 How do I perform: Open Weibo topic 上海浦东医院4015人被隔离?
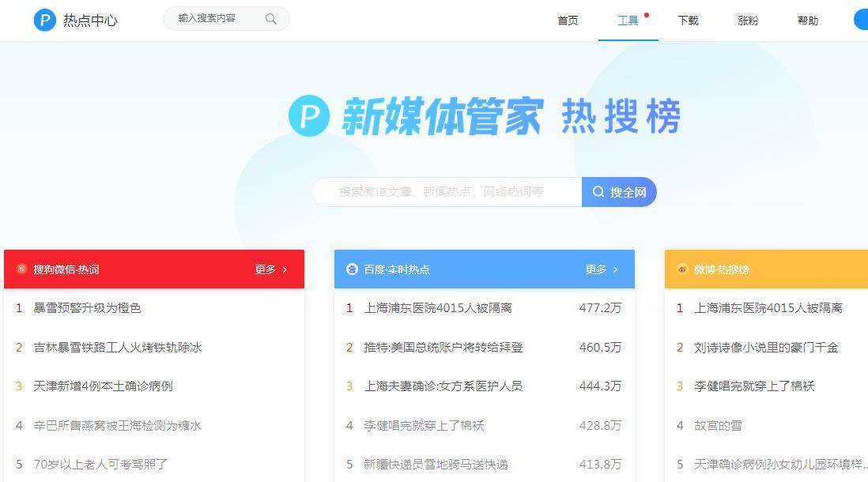(768, 307)
